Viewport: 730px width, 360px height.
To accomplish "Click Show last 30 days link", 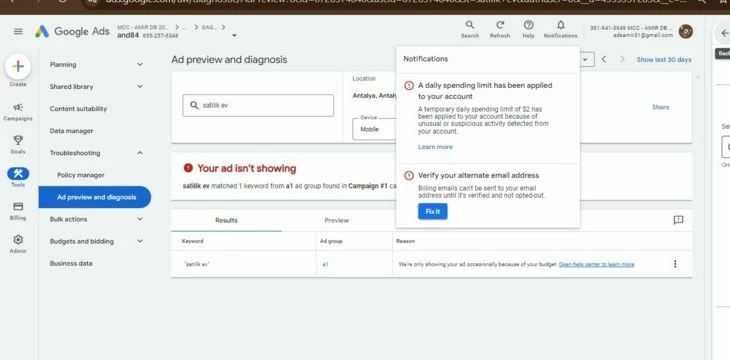I will [664, 60].
